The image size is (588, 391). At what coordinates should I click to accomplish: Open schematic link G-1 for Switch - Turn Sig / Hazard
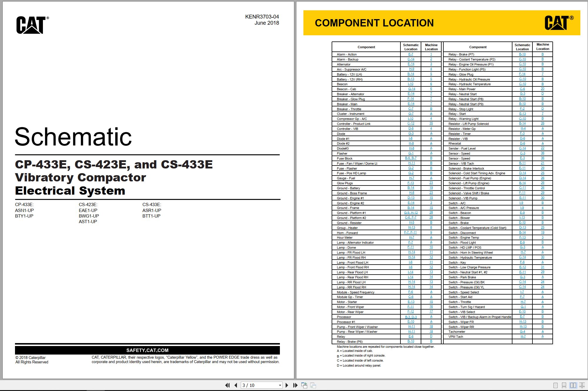(523, 307)
